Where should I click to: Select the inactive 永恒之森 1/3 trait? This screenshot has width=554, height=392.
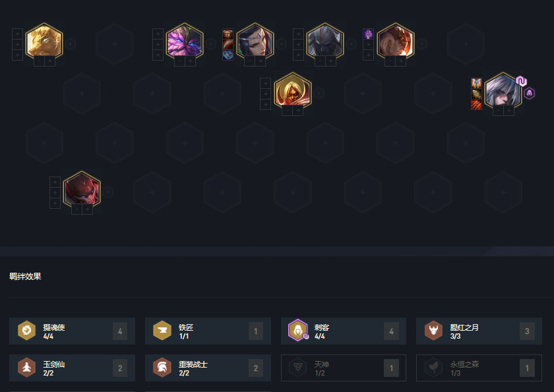point(479,368)
